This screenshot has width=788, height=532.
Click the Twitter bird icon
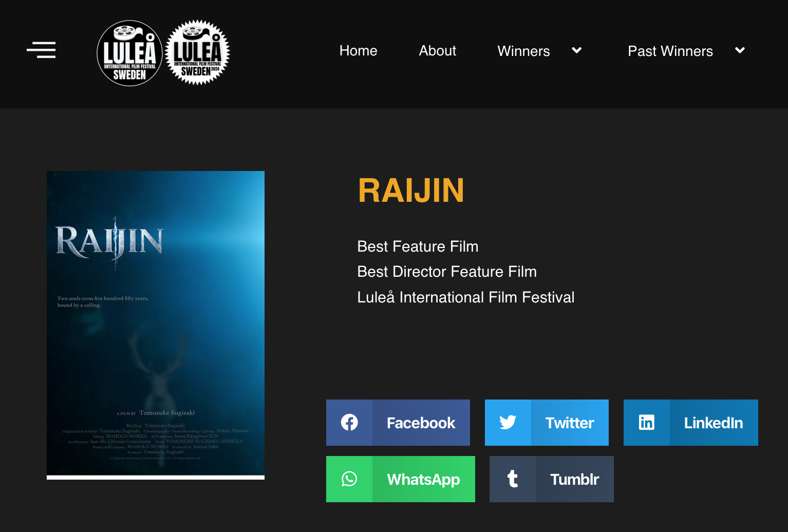(508, 423)
